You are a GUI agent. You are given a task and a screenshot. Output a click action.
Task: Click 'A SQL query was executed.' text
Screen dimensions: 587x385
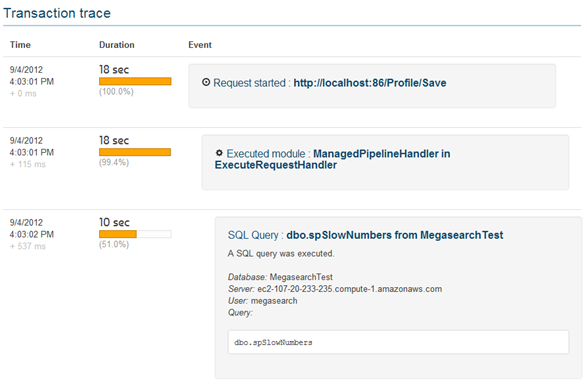(281, 254)
